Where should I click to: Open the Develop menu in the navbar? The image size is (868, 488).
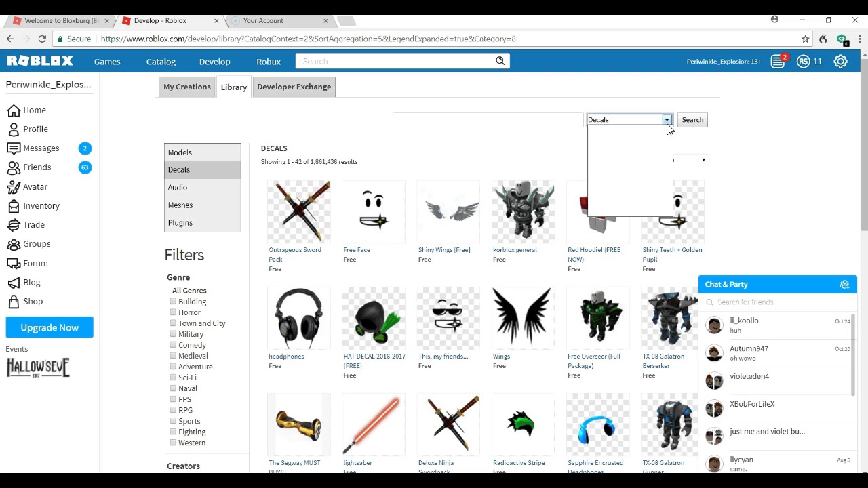pyautogui.click(x=215, y=62)
